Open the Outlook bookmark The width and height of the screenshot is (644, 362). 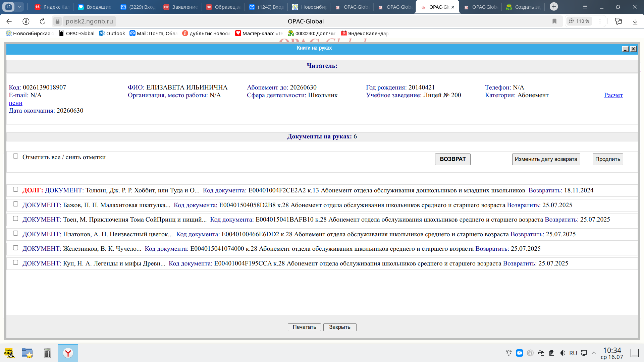tap(112, 33)
